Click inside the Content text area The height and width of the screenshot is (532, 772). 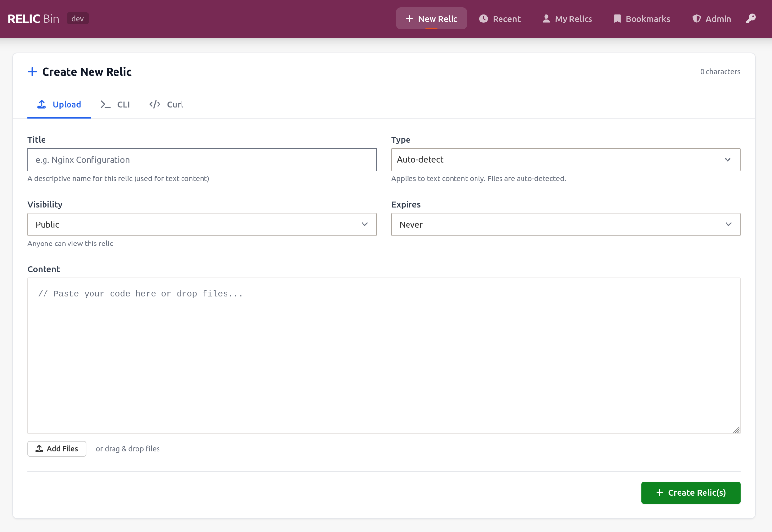coord(384,356)
